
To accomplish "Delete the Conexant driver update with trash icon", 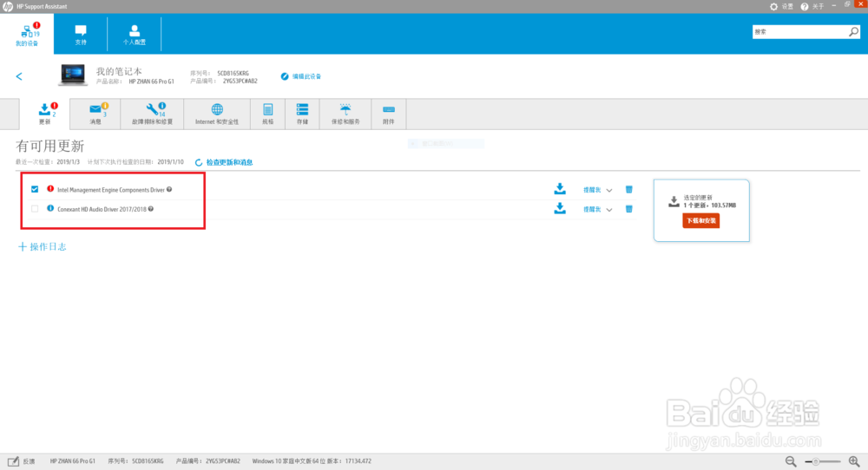I will 628,209.
